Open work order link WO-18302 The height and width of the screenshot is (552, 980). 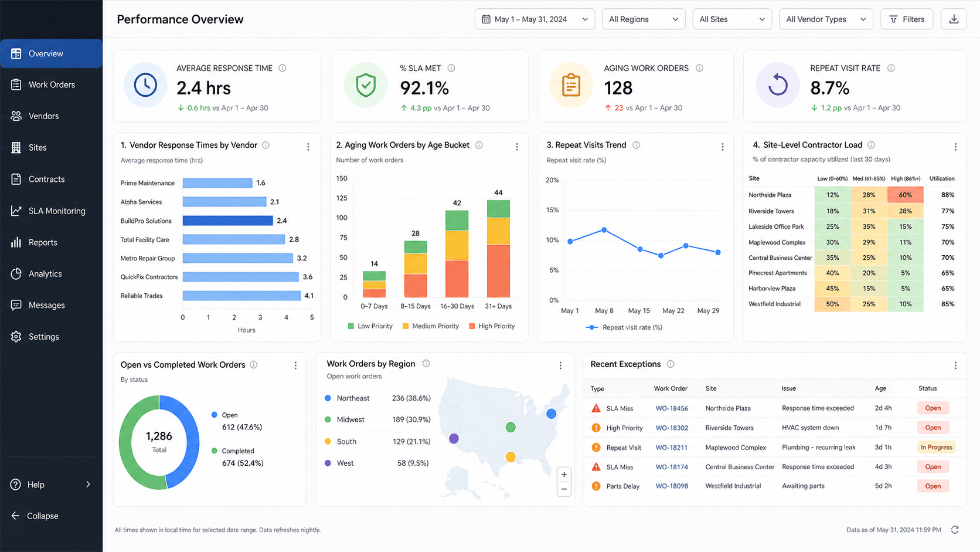pos(672,428)
